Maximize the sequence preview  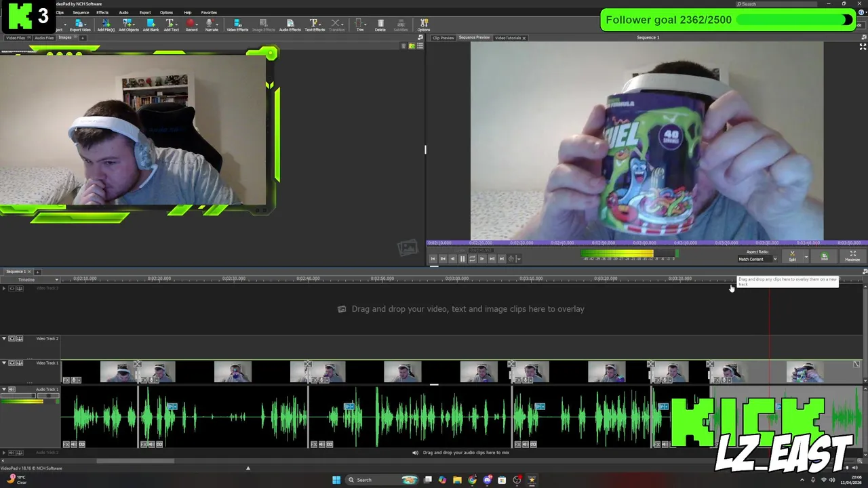pyautogui.click(x=852, y=256)
